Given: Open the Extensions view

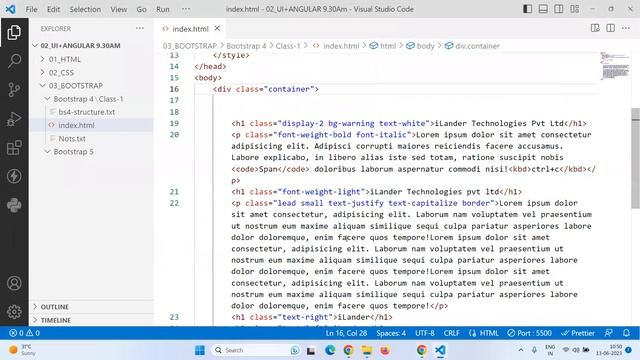Looking at the screenshot, I should click(14, 147).
